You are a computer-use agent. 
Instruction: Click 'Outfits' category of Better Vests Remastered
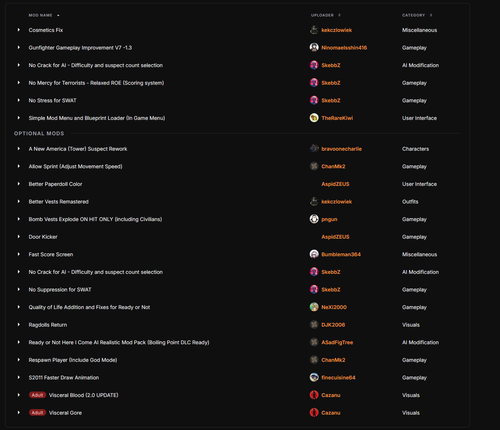410,202
